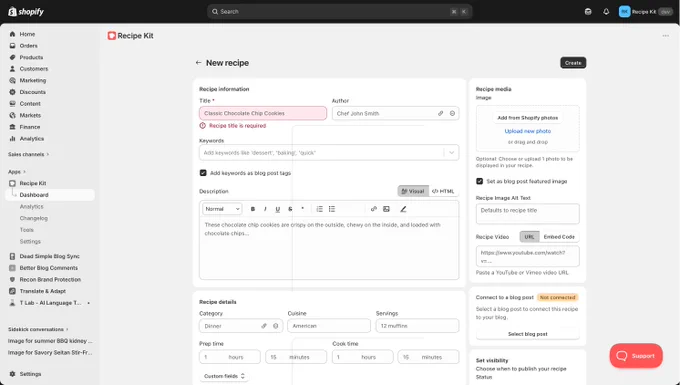Toggle Add keywords as blog post tags
This screenshot has height=385, width=680.
point(203,173)
